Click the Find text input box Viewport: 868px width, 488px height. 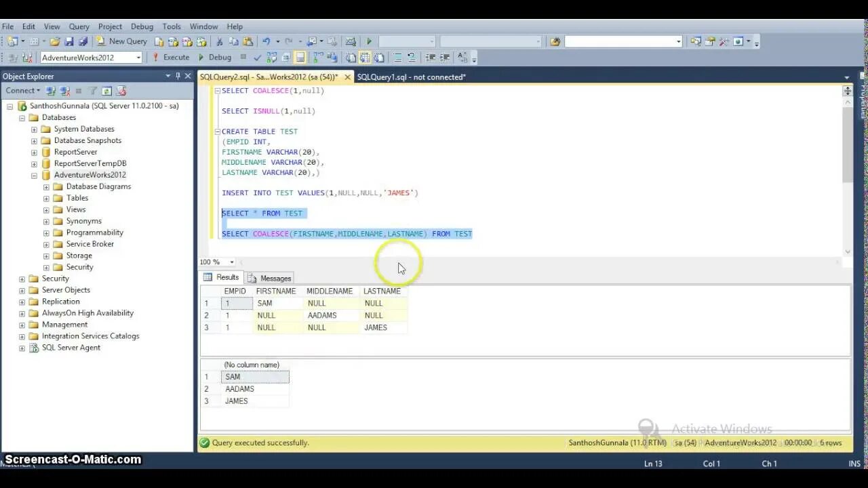click(619, 41)
